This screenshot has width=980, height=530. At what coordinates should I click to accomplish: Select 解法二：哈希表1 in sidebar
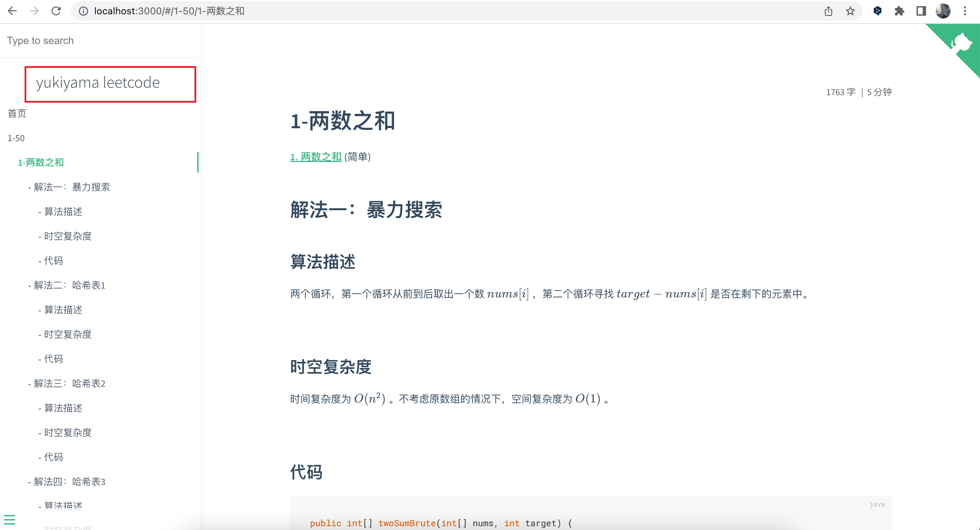click(x=69, y=285)
